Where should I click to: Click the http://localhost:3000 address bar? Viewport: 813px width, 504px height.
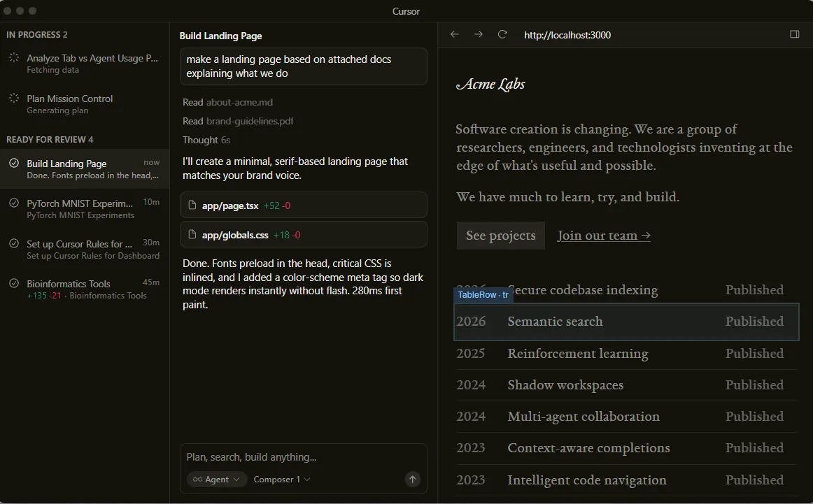pos(567,35)
